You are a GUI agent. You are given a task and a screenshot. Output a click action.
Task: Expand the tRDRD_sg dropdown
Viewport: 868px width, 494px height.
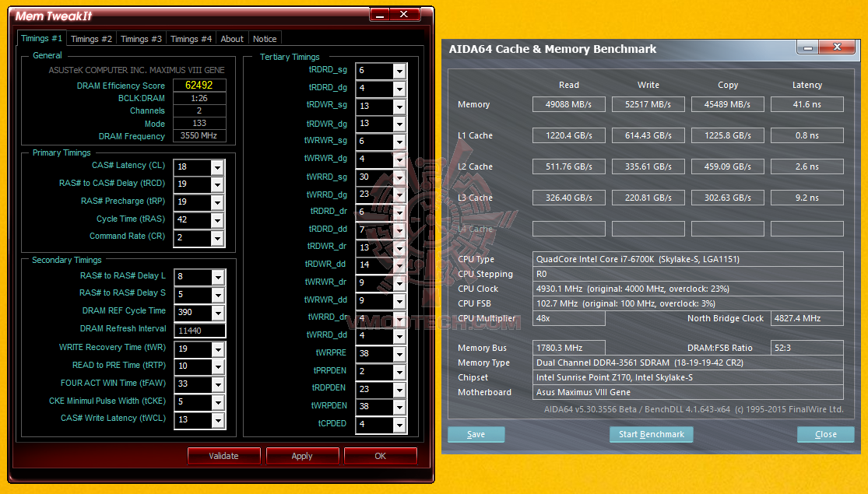click(x=399, y=71)
